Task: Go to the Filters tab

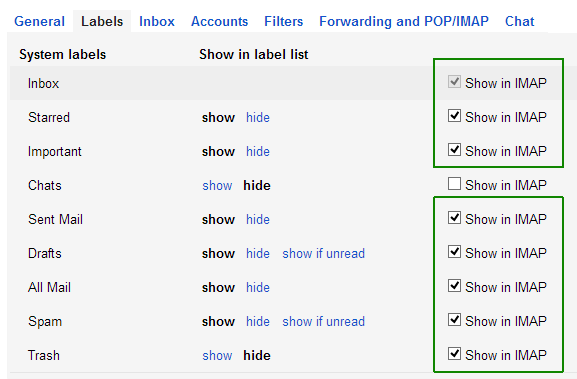Action: [x=284, y=21]
